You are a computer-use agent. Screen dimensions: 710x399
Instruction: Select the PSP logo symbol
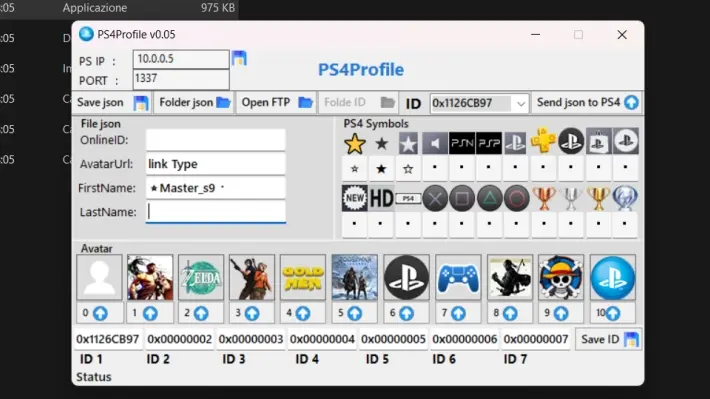489,143
